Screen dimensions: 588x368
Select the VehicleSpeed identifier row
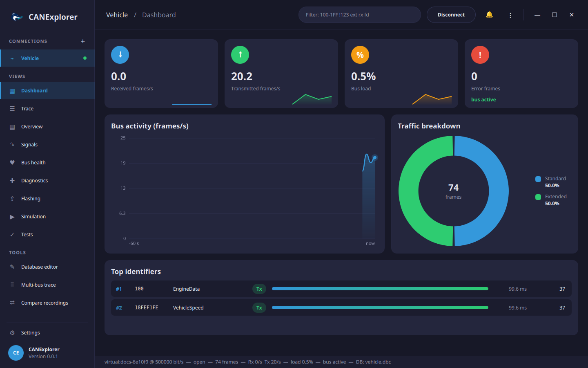pos(341,307)
